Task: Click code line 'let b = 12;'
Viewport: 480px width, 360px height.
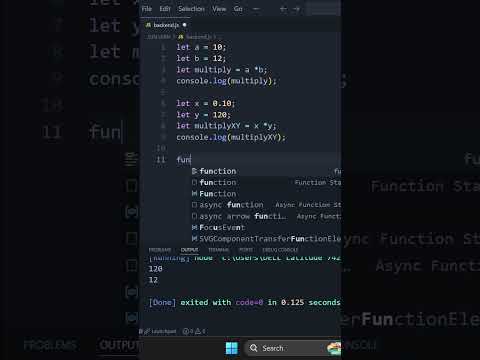Action: point(201,59)
